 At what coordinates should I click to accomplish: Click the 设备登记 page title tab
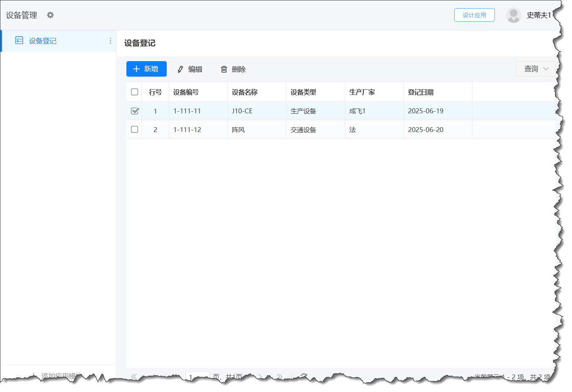[x=139, y=43]
